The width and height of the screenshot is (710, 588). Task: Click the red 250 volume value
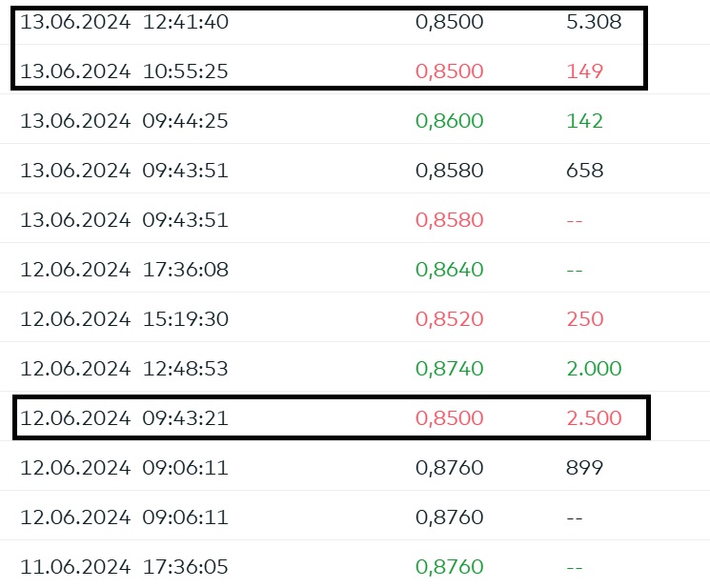584,319
